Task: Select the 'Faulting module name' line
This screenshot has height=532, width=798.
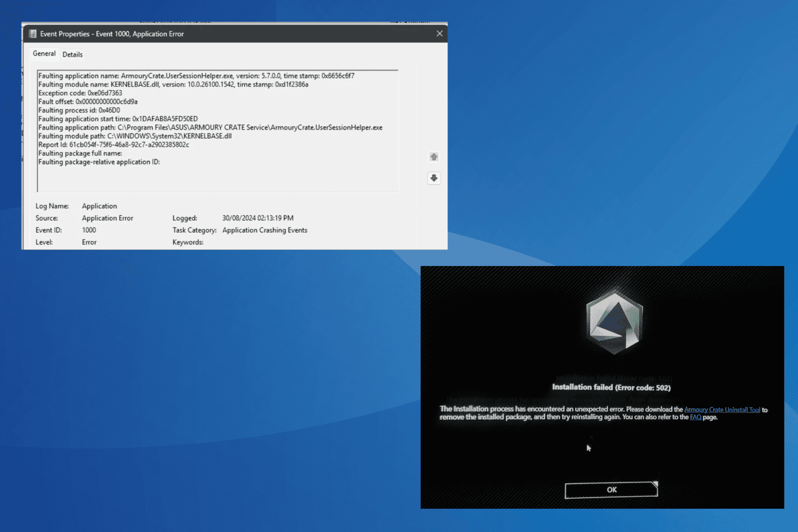Action: [x=174, y=85]
